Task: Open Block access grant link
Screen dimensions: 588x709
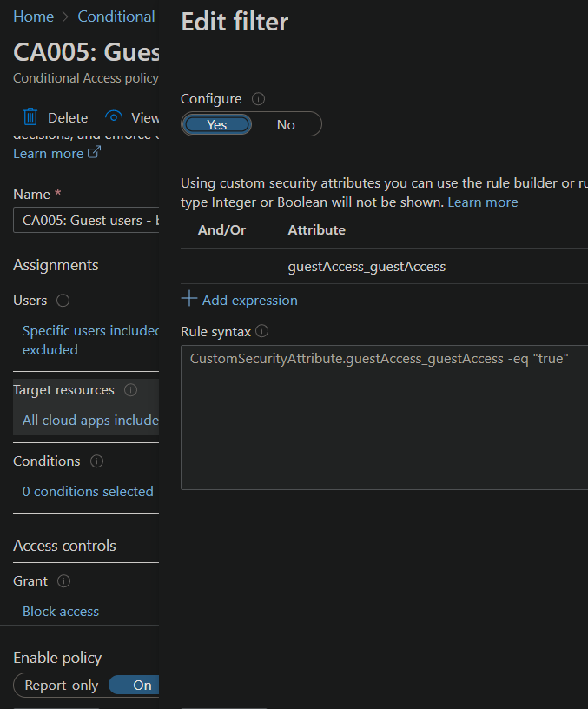Action: (x=61, y=612)
